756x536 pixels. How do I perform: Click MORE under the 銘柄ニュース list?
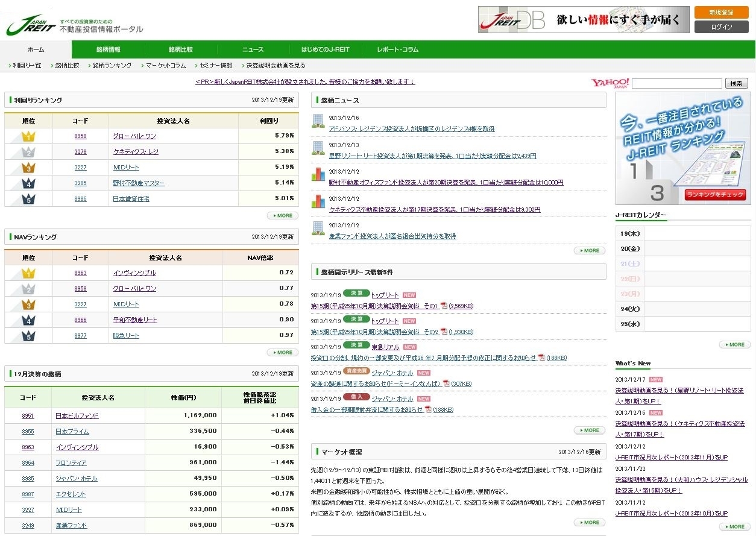point(590,250)
